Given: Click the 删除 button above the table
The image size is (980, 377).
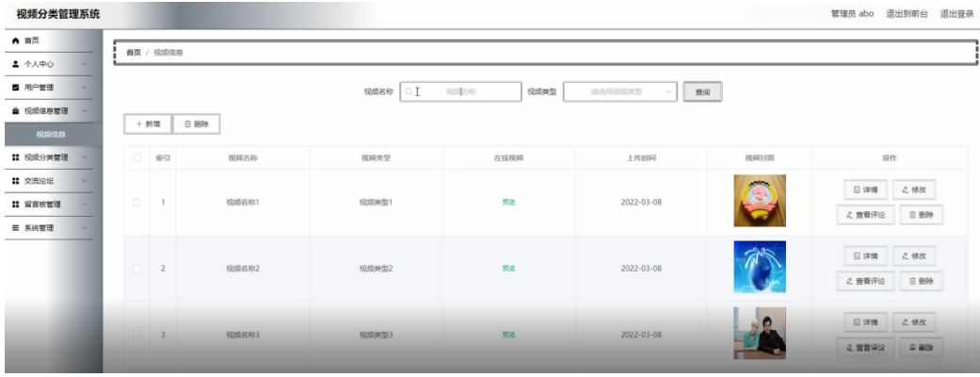Looking at the screenshot, I should pyautogui.click(x=196, y=124).
